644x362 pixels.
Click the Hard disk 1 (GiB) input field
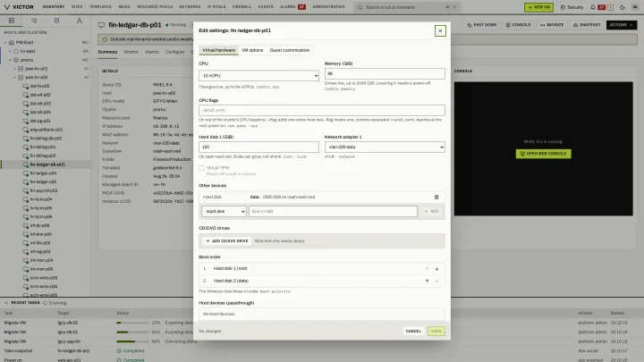coord(258,147)
